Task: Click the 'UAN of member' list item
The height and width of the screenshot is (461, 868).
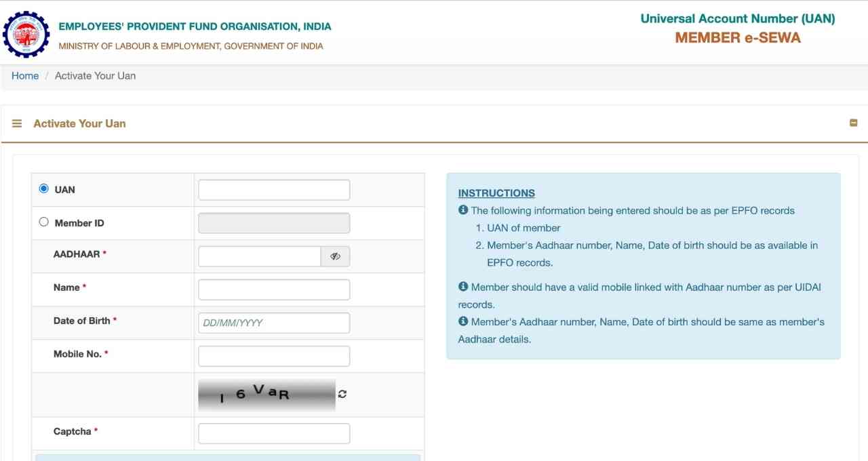Action: click(524, 228)
